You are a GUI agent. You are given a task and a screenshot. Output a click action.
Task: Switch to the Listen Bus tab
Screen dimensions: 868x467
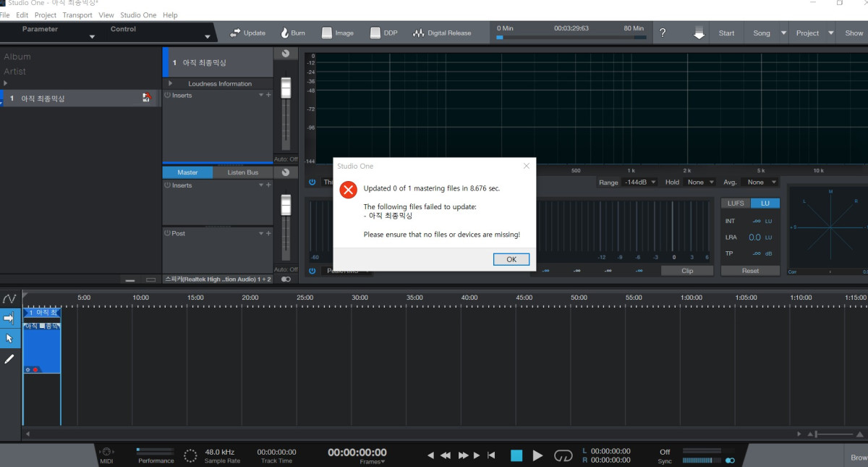[242, 172]
